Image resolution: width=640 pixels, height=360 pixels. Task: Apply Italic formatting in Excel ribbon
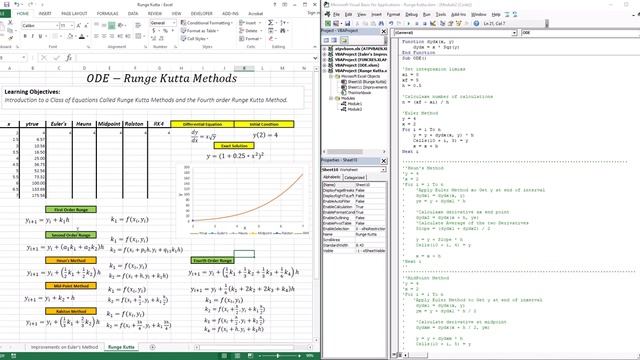tap(33, 36)
